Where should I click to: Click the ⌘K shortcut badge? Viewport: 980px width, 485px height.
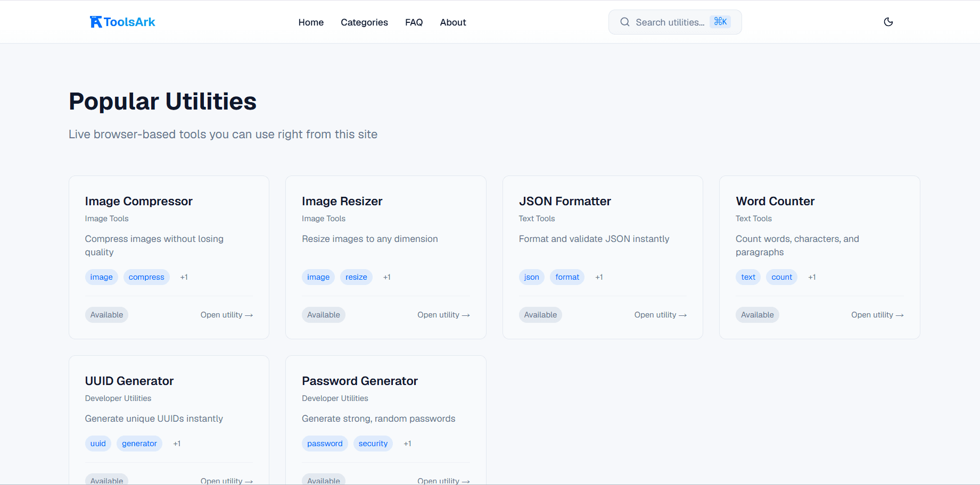click(720, 22)
